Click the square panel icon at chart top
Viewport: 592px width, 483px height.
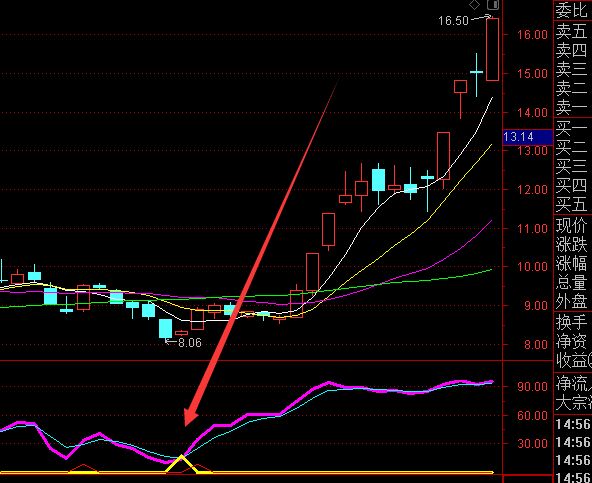coord(493,5)
